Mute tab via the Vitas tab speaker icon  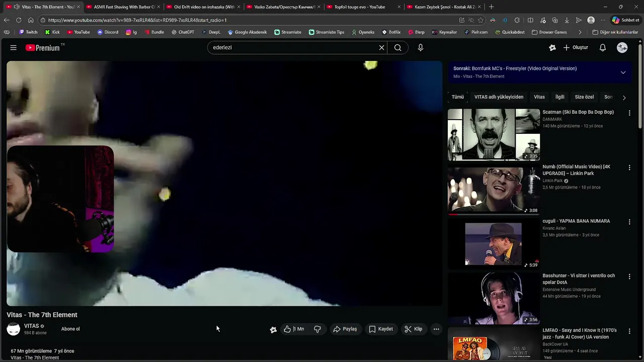click(x=17, y=7)
